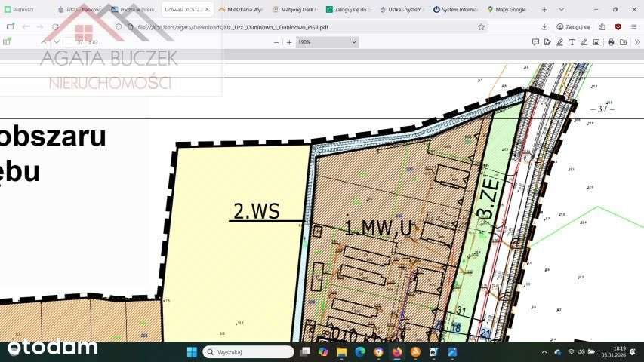
Task: Click the Wyszukaj taskbar search box
Action: point(248,351)
